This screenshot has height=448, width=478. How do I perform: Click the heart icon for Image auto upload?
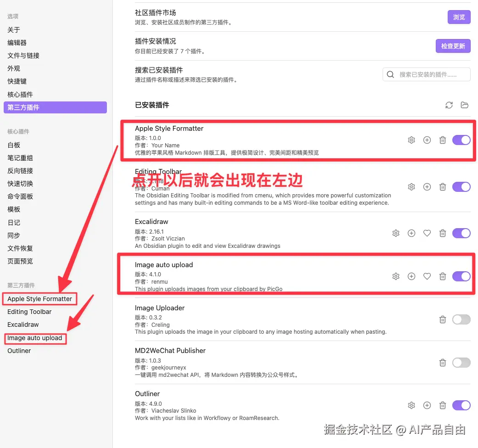click(x=427, y=276)
